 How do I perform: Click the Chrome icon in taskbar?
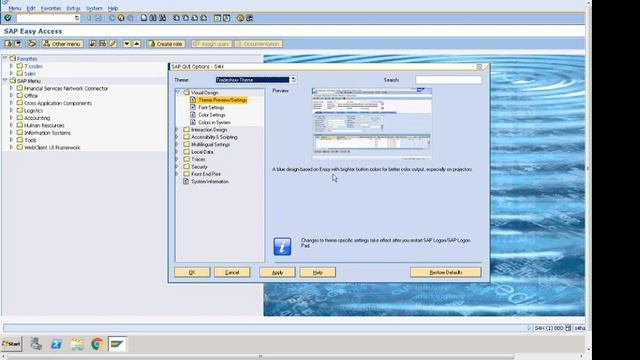click(97, 344)
